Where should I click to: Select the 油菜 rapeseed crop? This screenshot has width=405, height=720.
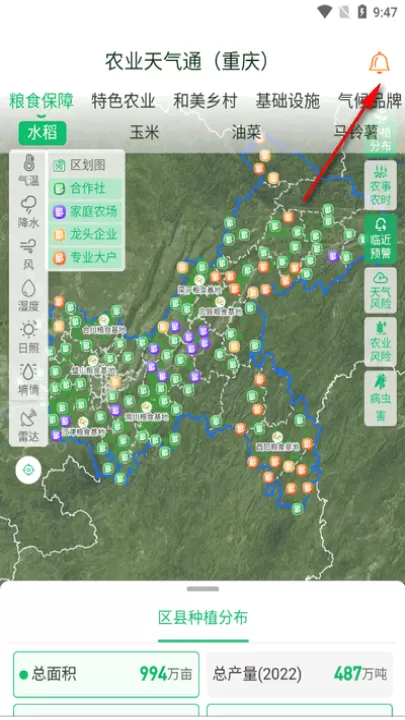tap(247, 133)
